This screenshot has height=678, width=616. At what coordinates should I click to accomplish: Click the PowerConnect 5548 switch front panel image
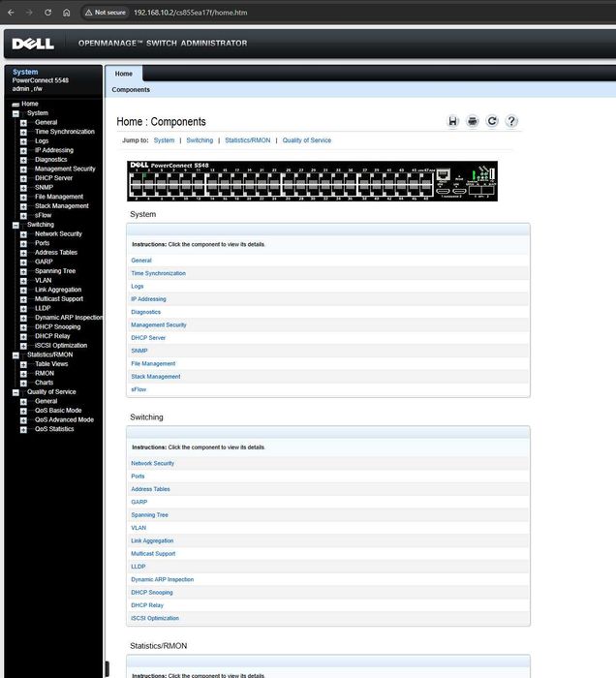pos(312,181)
